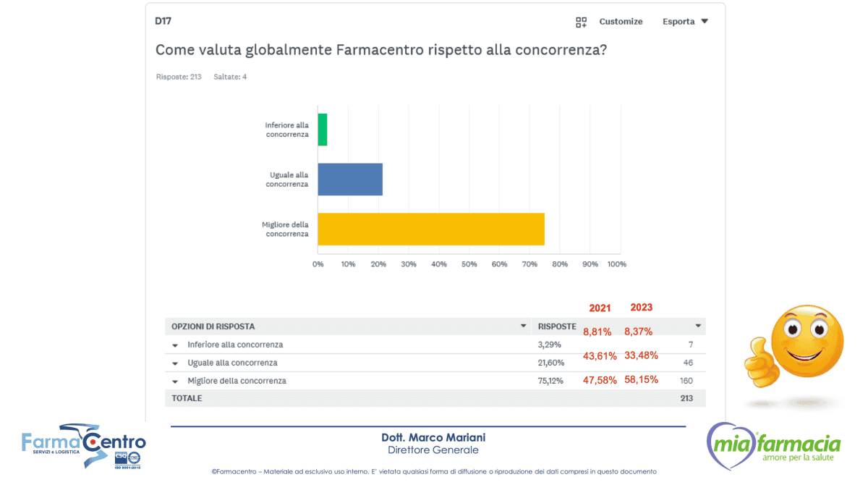Select the yellow 'Migliore della concorrenza' bar
This screenshot has height=485, width=868.
point(430,229)
